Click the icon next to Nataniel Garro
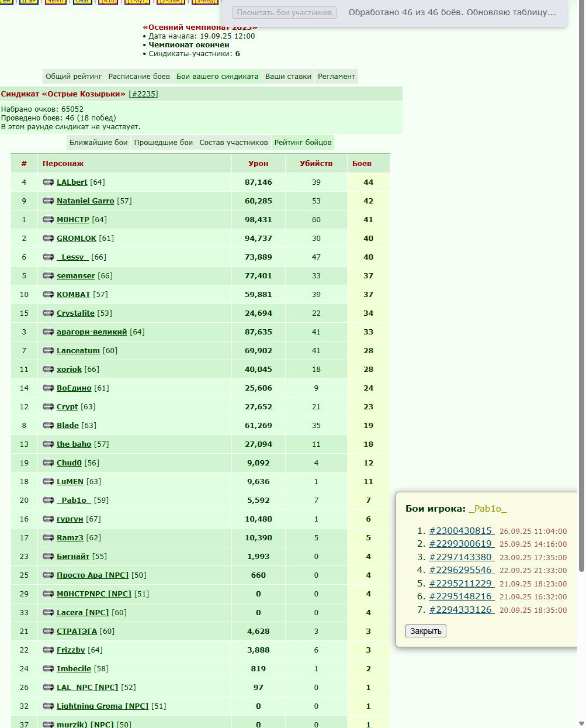This screenshot has width=586, height=728. pos(48,201)
